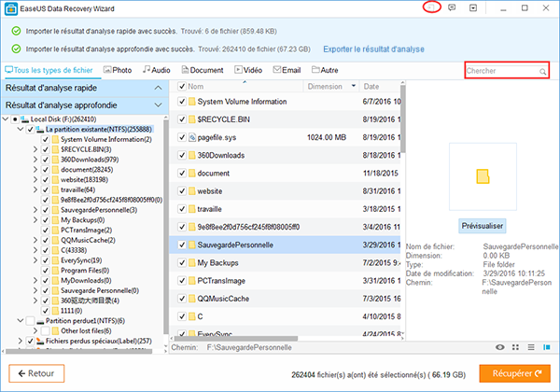
Task: Click folder icon of QQMusicCache in file list
Action: pos(192,299)
